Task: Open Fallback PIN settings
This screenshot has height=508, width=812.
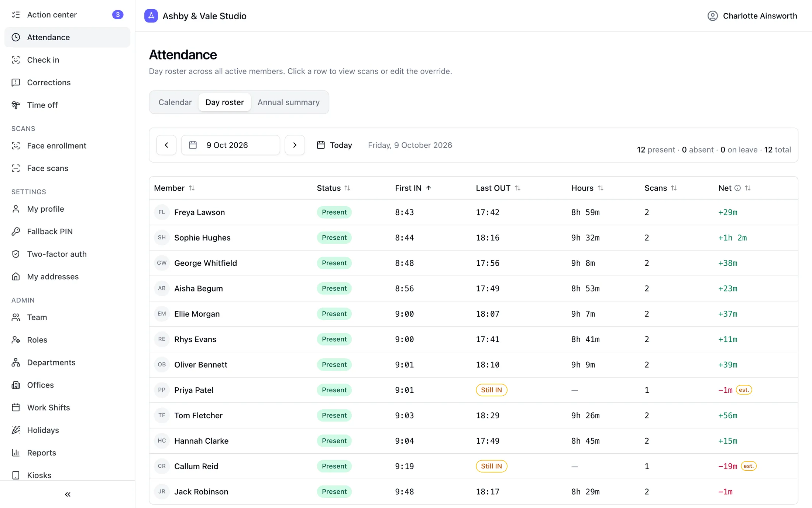Action: tap(67, 231)
